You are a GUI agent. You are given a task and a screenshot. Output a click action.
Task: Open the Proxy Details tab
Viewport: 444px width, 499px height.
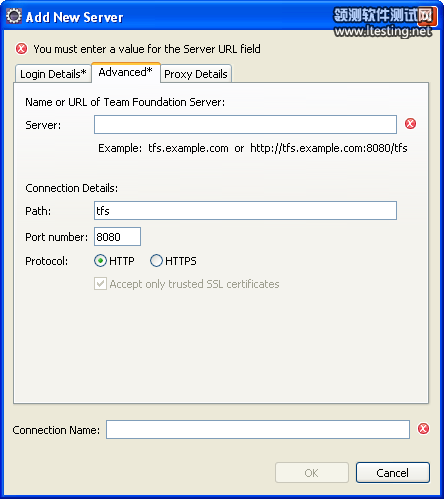(x=196, y=74)
